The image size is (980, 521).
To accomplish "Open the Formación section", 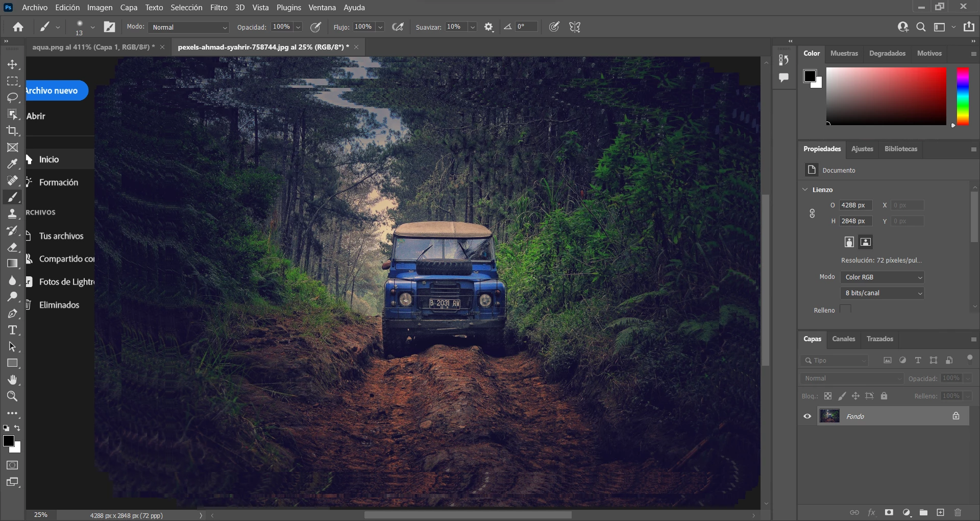I will click(x=59, y=182).
